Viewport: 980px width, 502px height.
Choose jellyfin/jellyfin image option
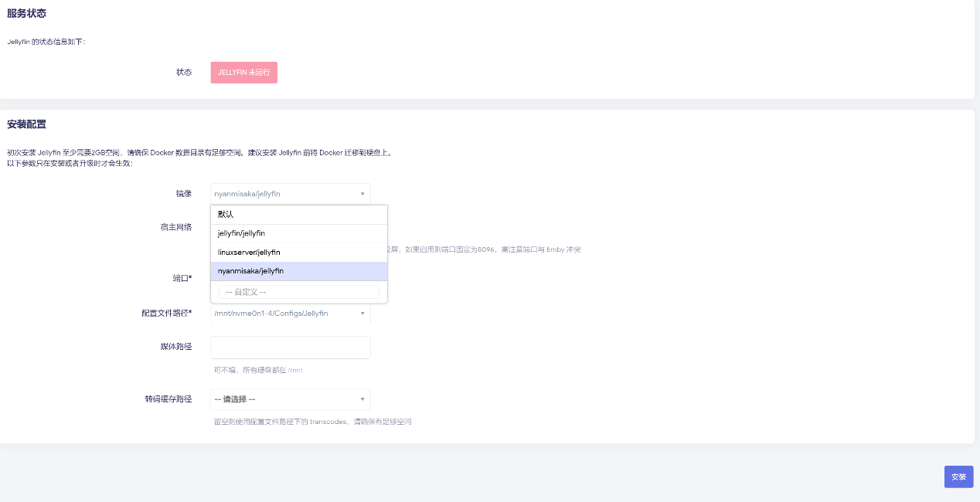[x=299, y=233]
